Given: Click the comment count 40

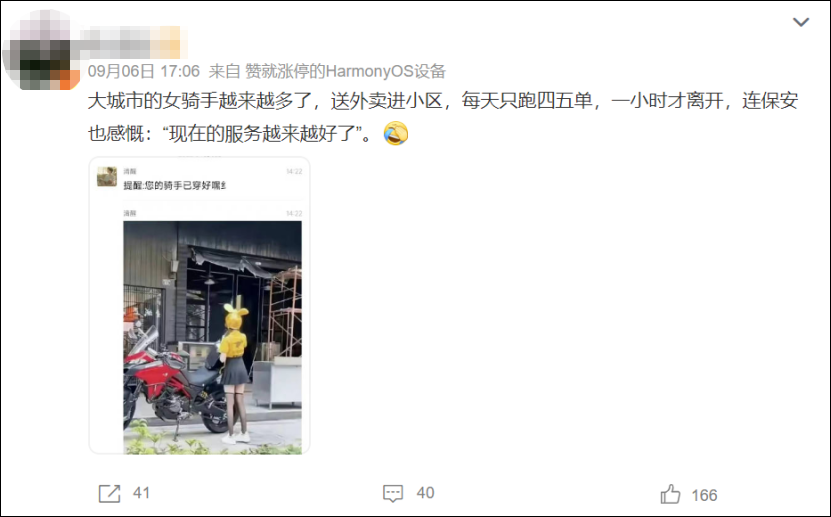Looking at the screenshot, I should (425, 493).
